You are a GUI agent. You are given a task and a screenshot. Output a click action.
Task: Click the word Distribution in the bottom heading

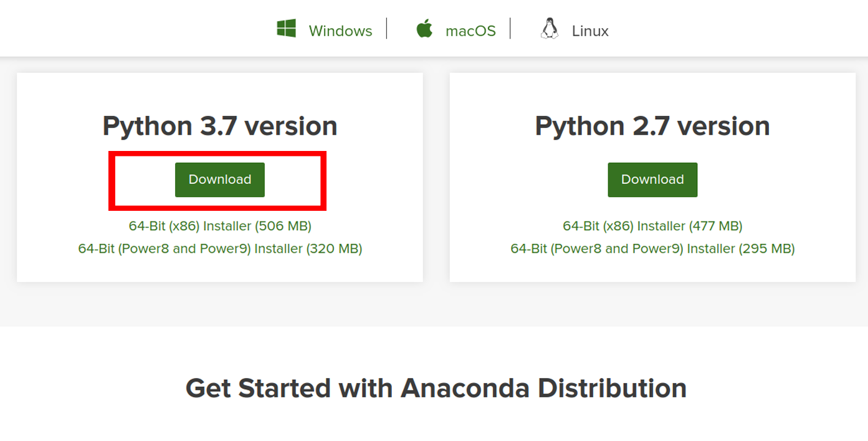(613, 388)
